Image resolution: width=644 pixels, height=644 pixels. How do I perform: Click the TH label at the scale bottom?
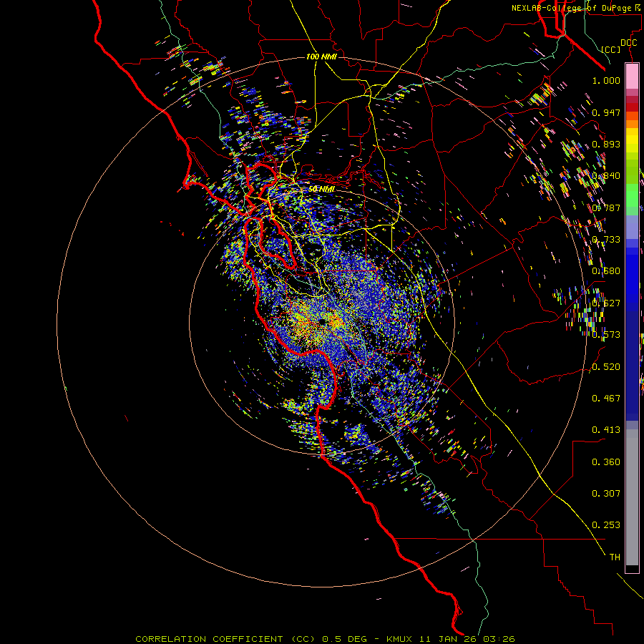click(615, 557)
